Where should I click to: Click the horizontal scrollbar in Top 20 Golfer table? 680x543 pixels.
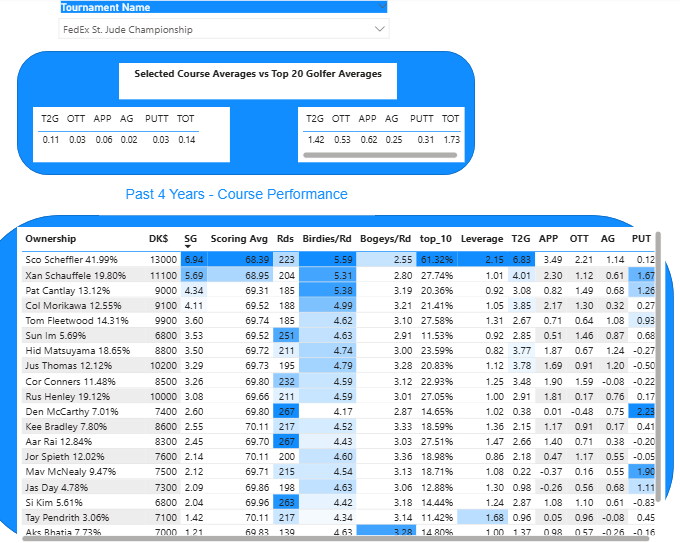click(380, 155)
